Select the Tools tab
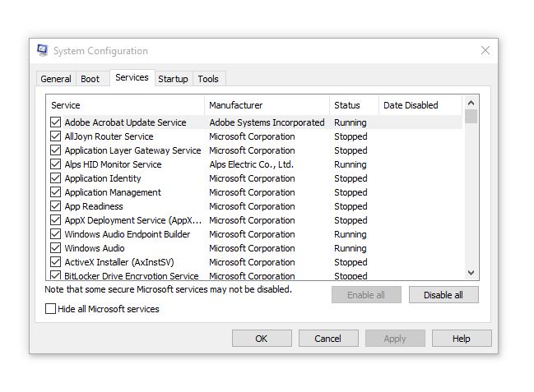The height and width of the screenshot is (392, 534). tap(208, 79)
